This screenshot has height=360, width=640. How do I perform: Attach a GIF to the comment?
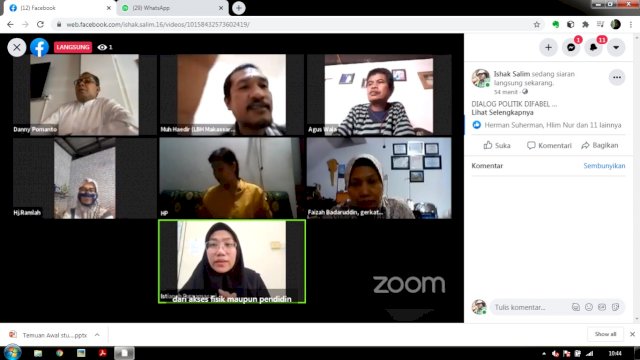click(x=602, y=307)
